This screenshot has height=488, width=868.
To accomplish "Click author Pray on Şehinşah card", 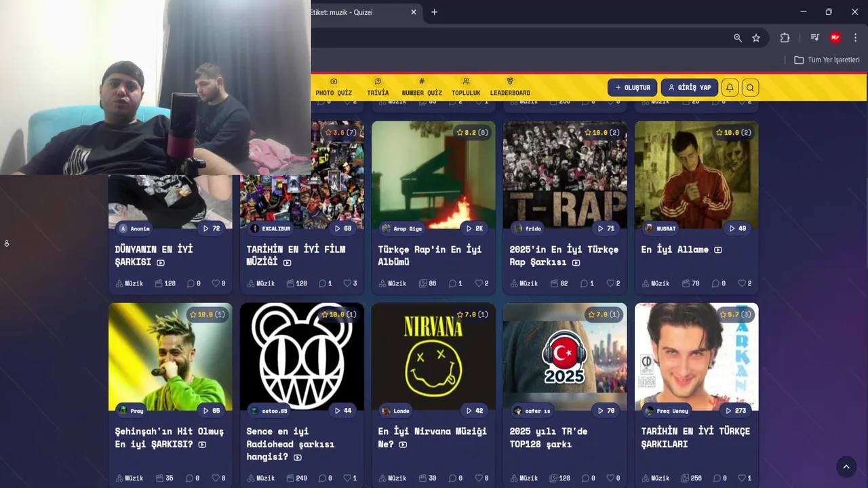I will (132, 410).
